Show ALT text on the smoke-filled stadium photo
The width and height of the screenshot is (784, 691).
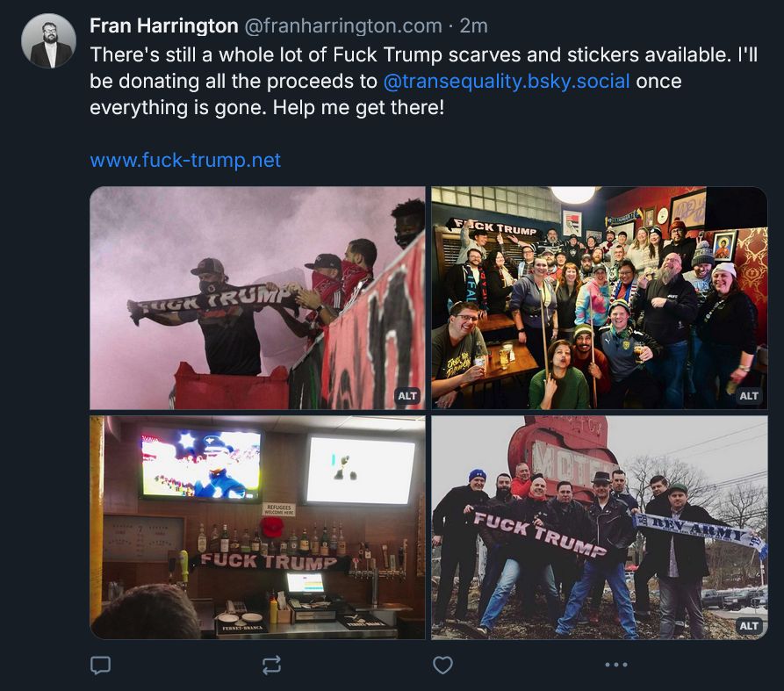click(407, 396)
